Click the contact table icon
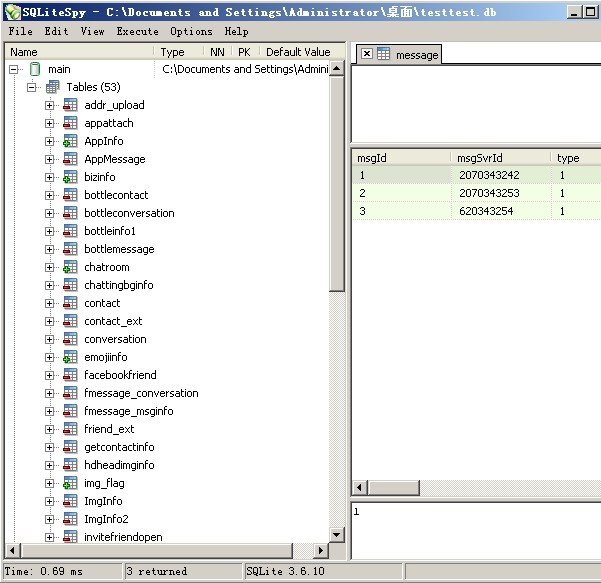The width and height of the screenshot is (601, 583). pyautogui.click(x=70, y=303)
